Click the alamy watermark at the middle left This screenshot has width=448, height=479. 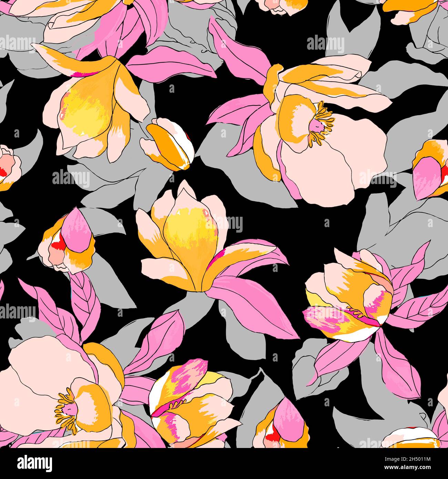tap(71, 178)
